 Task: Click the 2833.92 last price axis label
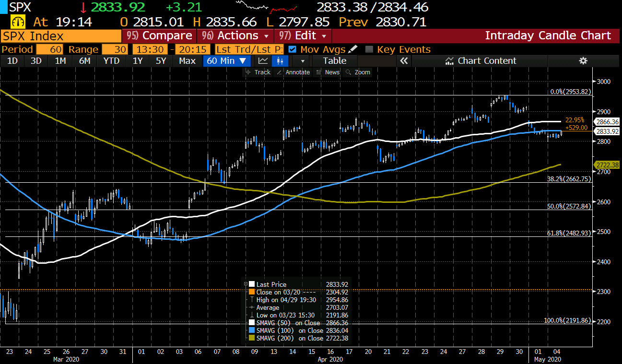tap(607, 131)
